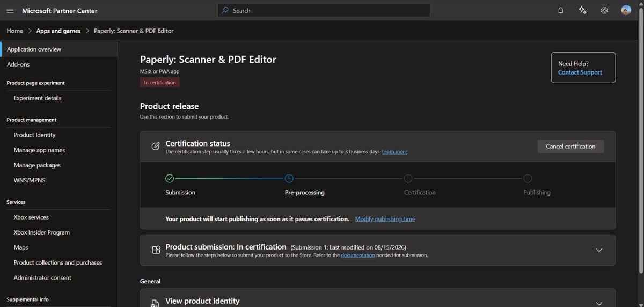Open the notifications bell
The width and height of the screenshot is (644, 307).
(561, 11)
